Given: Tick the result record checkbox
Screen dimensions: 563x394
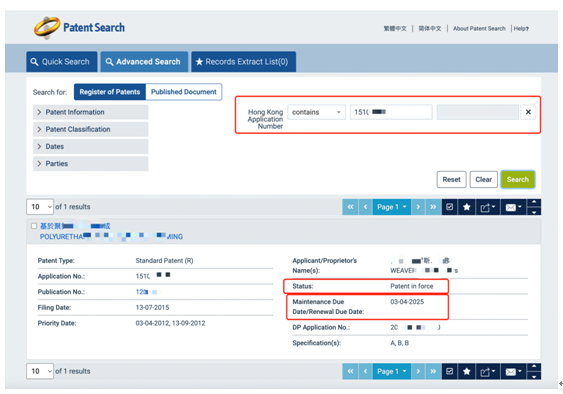Looking at the screenshot, I should (34, 226).
